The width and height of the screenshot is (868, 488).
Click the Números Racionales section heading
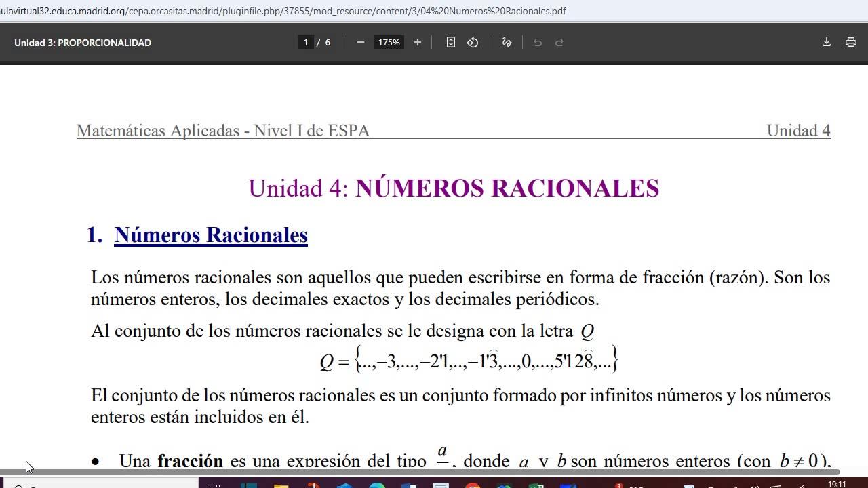click(x=210, y=235)
